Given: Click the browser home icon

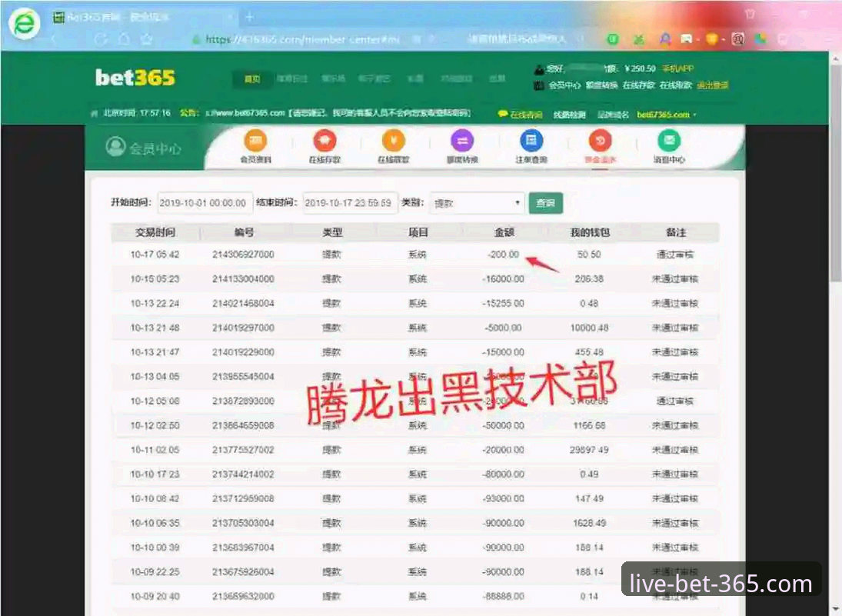Looking at the screenshot, I should tap(124, 39).
